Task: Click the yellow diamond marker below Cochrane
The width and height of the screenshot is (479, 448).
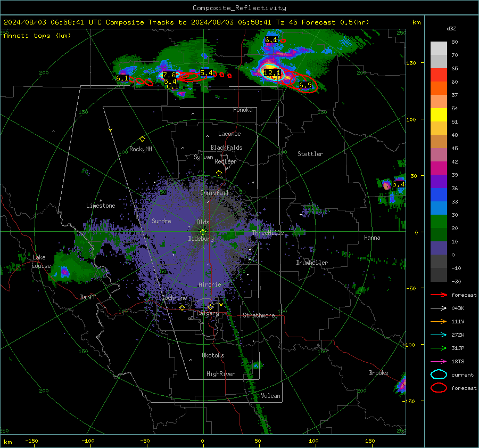Action: (x=182, y=307)
